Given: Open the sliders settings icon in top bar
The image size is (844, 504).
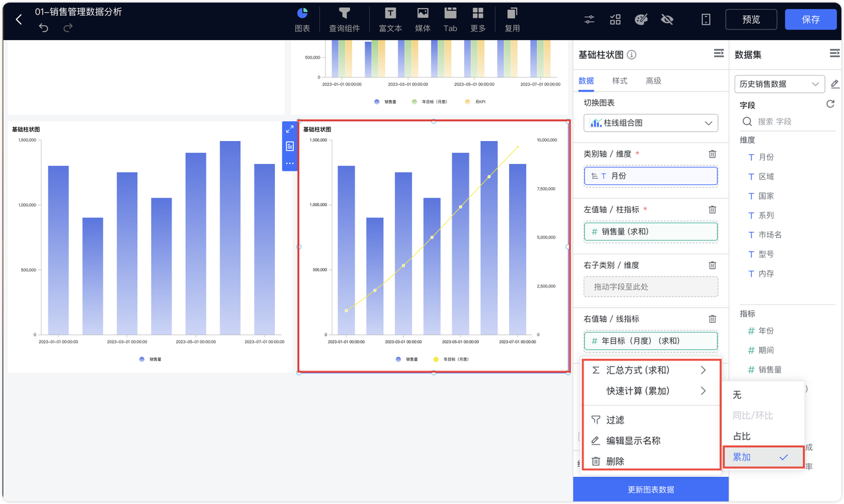Looking at the screenshot, I should [x=589, y=20].
